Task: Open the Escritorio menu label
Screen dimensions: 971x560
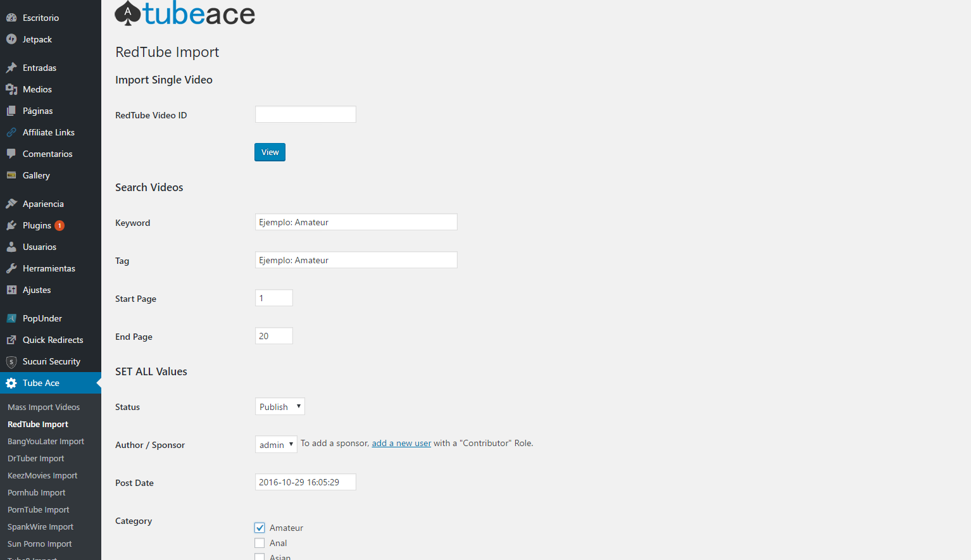Action: [x=41, y=18]
